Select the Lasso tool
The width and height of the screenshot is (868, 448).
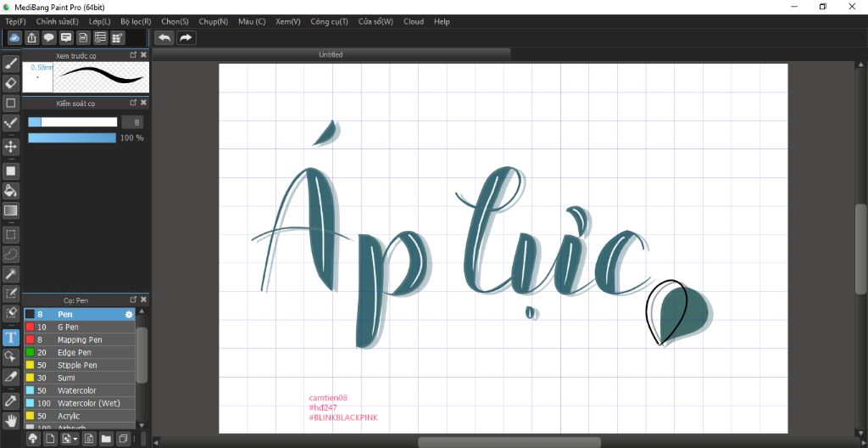(10, 254)
